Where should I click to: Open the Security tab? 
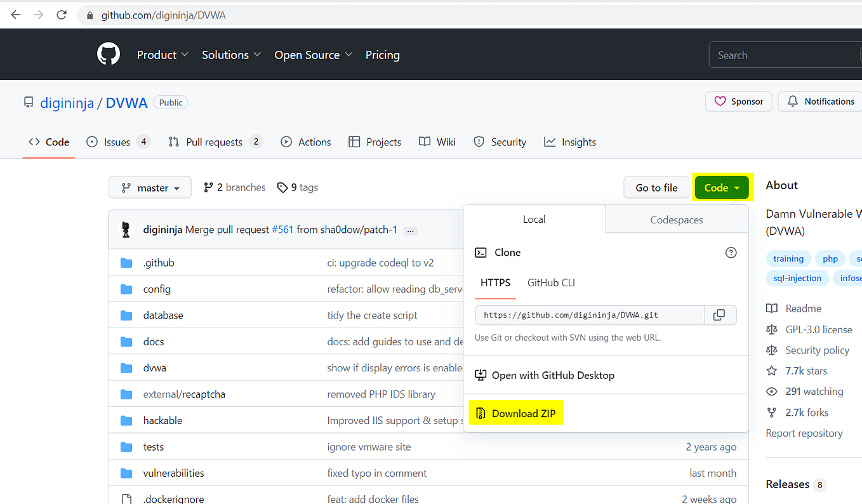500,142
